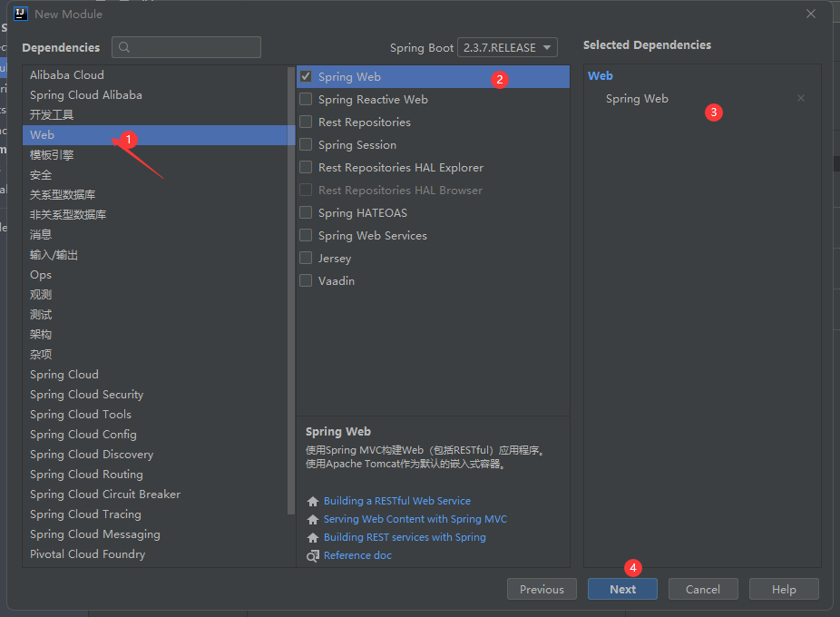The height and width of the screenshot is (617, 840).
Task: Open the 观测 category
Action: [x=155, y=295]
